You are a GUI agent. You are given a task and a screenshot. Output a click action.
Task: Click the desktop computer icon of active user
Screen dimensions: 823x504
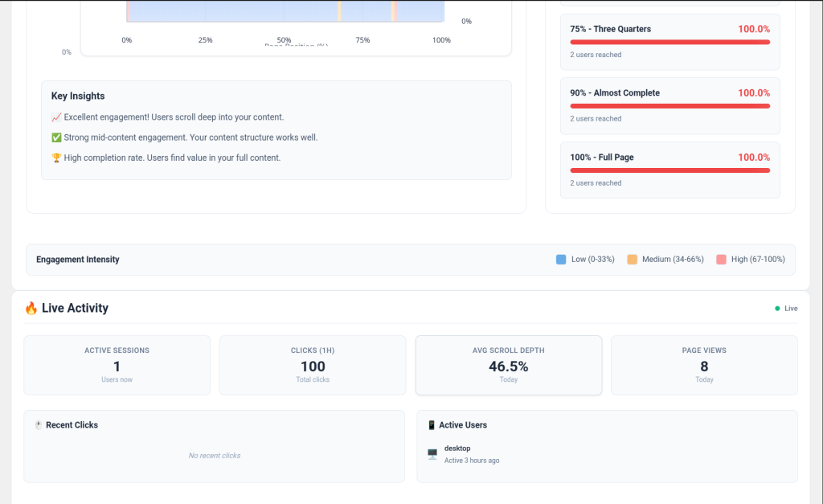[x=432, y=454]
